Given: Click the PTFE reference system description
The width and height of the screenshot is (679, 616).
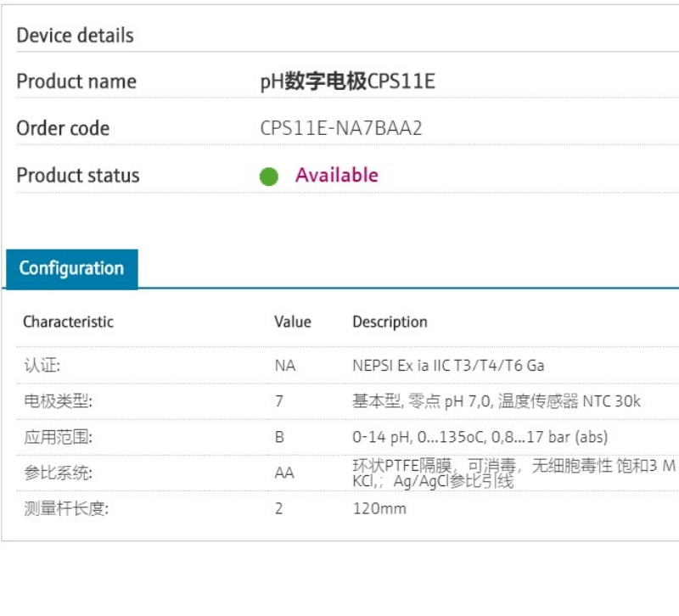Looking at the screenshot, I should pos(513,473).
